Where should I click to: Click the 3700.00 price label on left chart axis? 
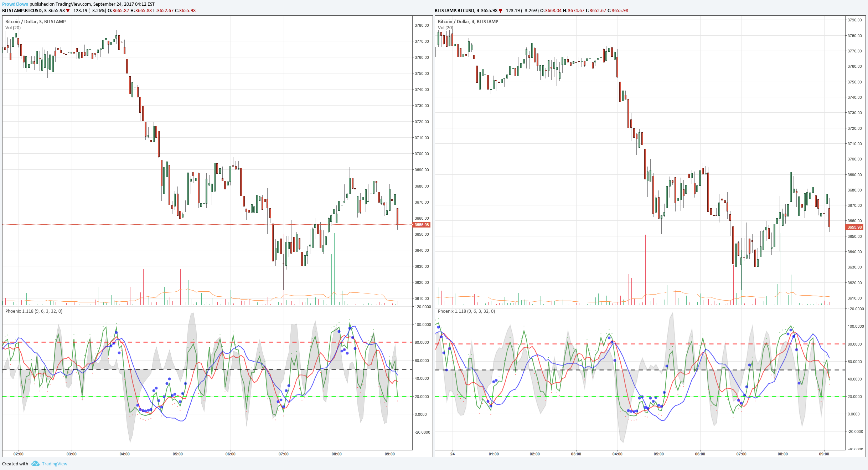click(x=422, y=154)
